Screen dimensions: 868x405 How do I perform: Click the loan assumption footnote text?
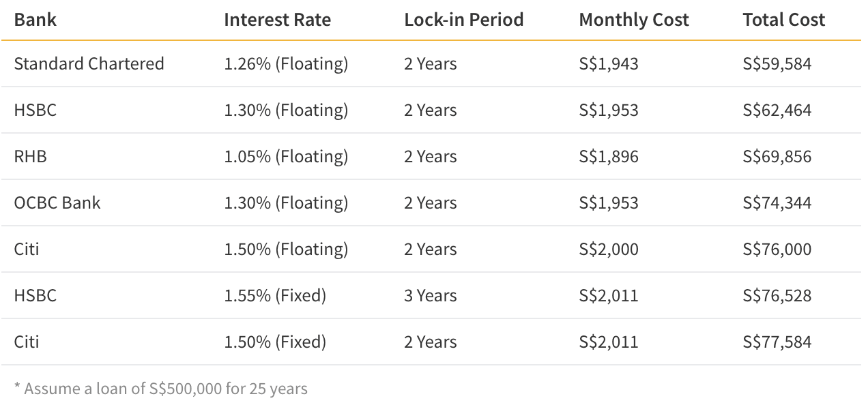pyautogui.click(x=161, y=389)
